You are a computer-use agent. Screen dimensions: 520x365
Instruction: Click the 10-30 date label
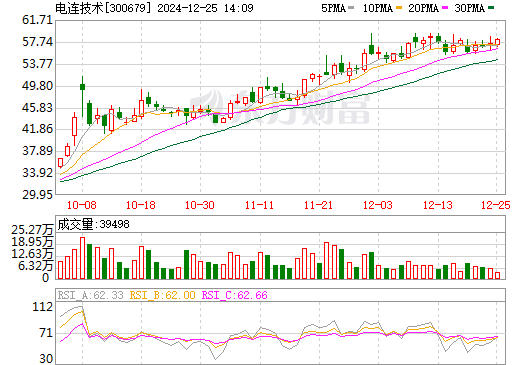(x=200, y=205)
